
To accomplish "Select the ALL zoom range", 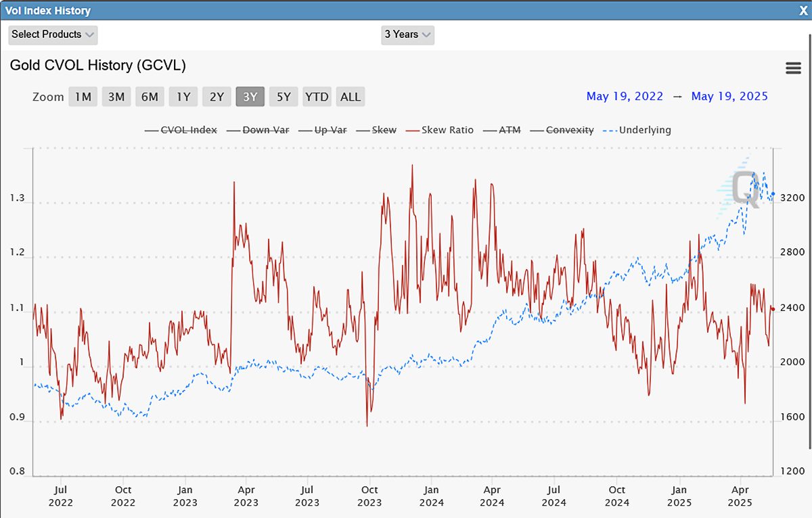I will click(350, 96).
